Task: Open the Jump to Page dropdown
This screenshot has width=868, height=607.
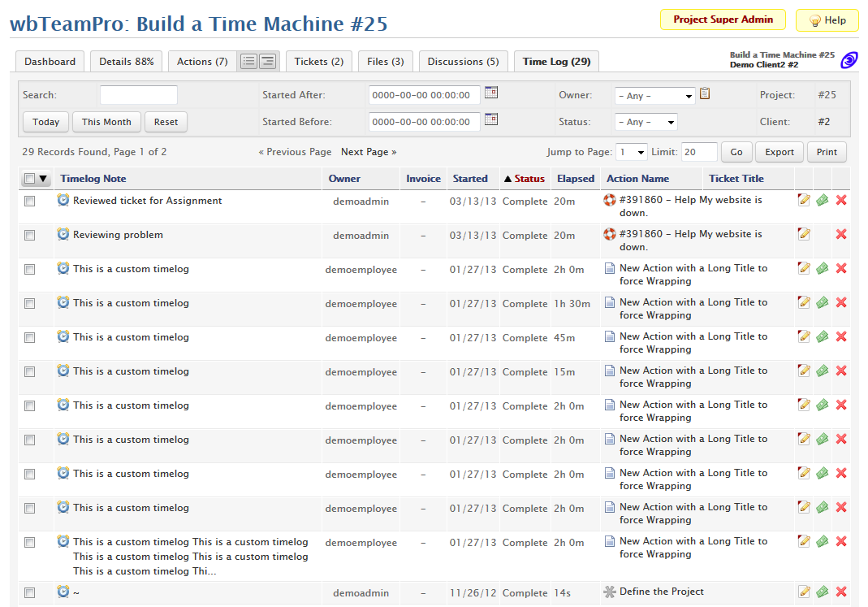Action: (x=631, y=152)
